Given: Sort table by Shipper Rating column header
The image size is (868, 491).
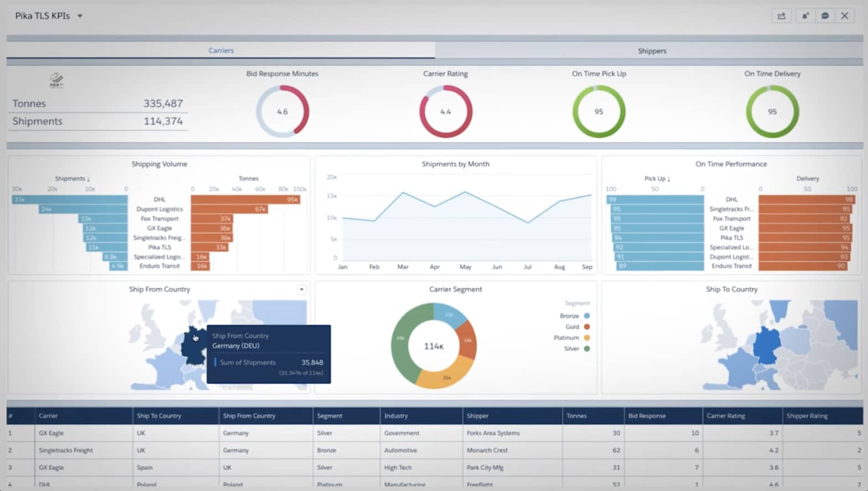Looking at the screenshot, I should (x=823, y=416).
